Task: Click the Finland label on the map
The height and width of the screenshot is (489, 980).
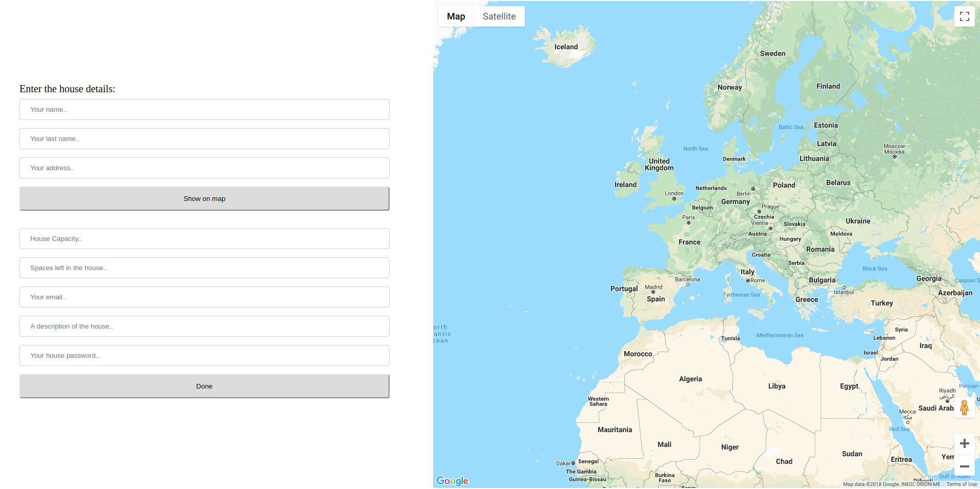Action: tap(828, 86)
